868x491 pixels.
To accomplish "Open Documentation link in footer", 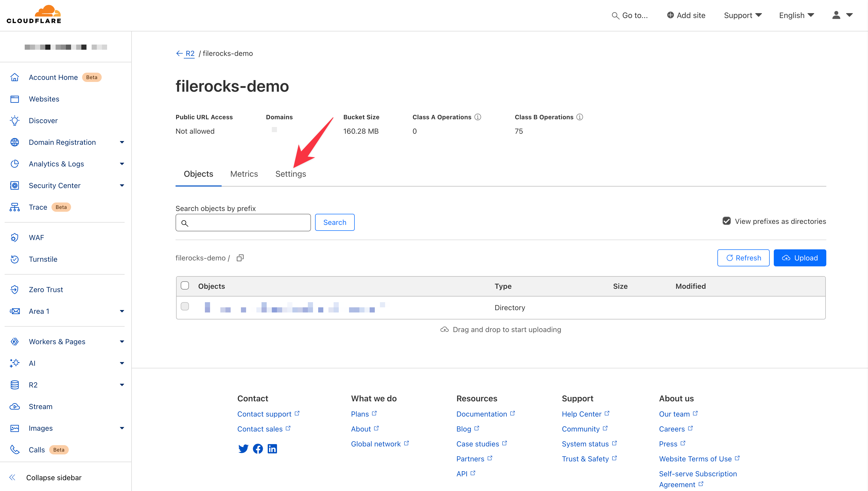I will tap(485, 414).
